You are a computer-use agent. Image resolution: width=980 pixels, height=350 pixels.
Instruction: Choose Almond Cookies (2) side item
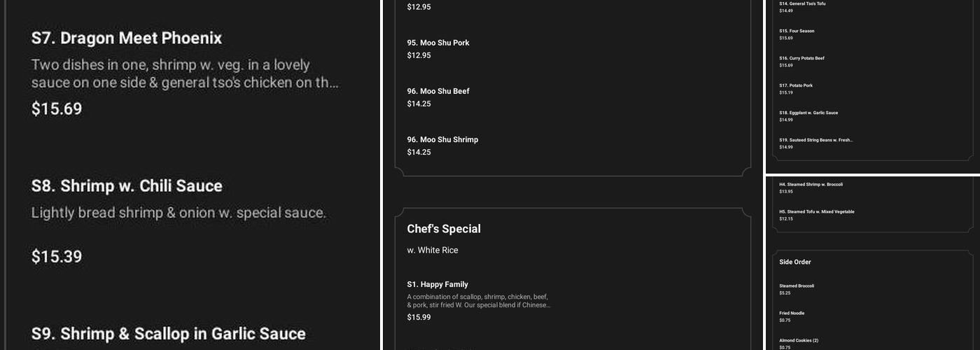pyautogui.click(x=799, y=340)
